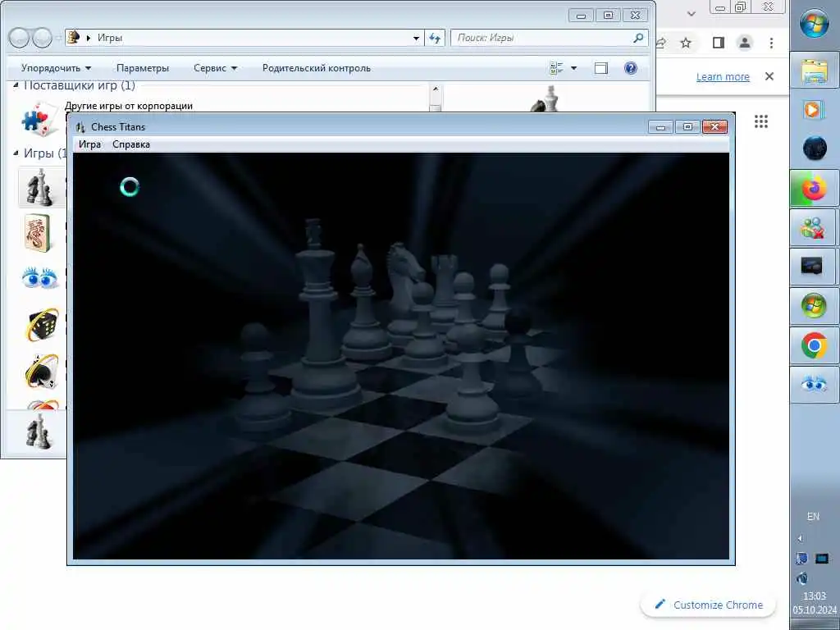
Task: Click the chess icon in details pane
Action: pos(39,433)
